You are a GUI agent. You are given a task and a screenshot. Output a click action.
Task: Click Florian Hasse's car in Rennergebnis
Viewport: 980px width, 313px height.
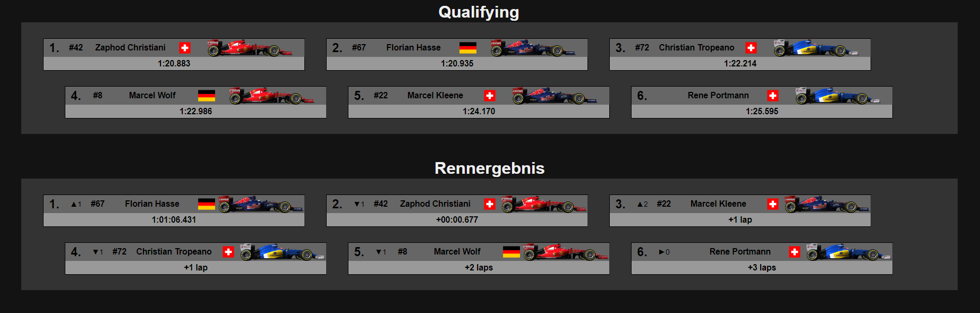pyautogui.click(x=261, y=204)
